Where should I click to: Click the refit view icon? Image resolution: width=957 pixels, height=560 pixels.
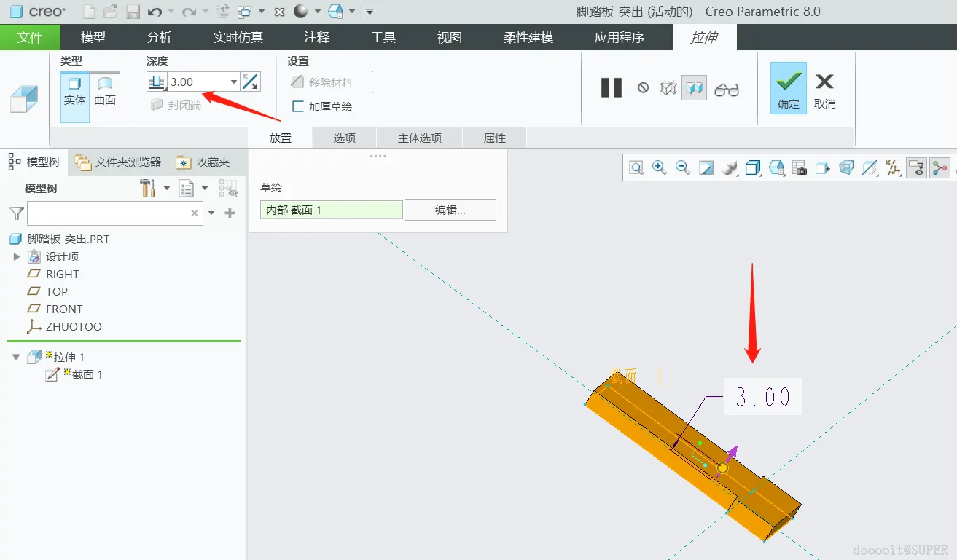point(636,168)
